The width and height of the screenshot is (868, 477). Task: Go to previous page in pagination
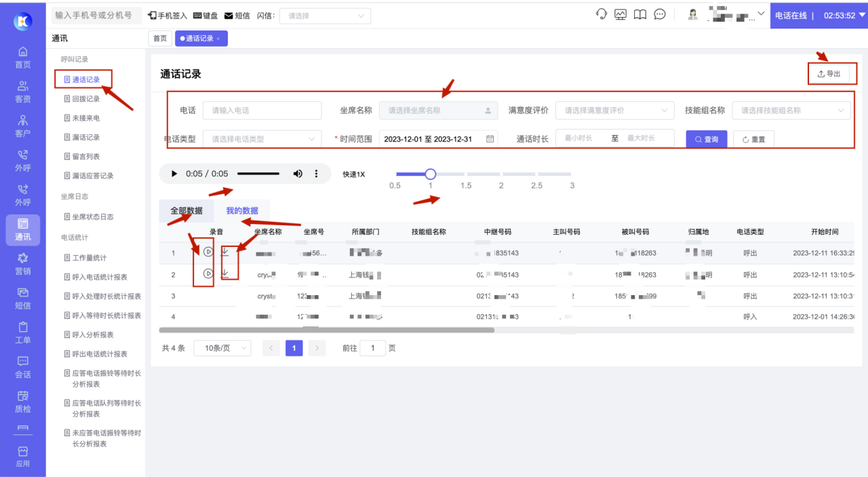point(271,348)
